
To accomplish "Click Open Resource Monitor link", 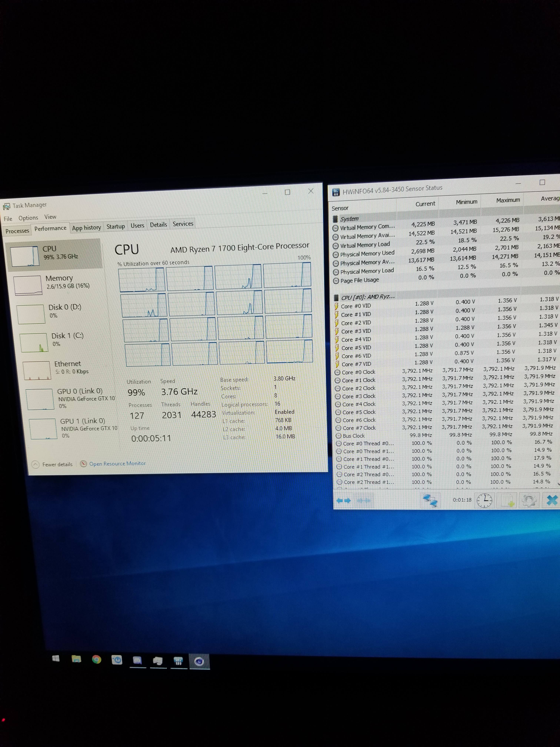I will pyautogui.click(x=117, y=463).
